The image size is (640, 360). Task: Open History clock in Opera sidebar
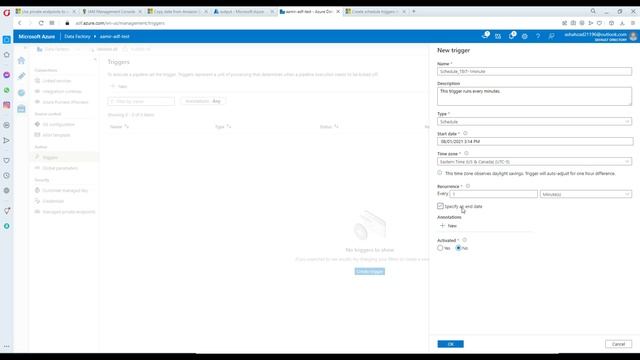(x=7, y=176)
